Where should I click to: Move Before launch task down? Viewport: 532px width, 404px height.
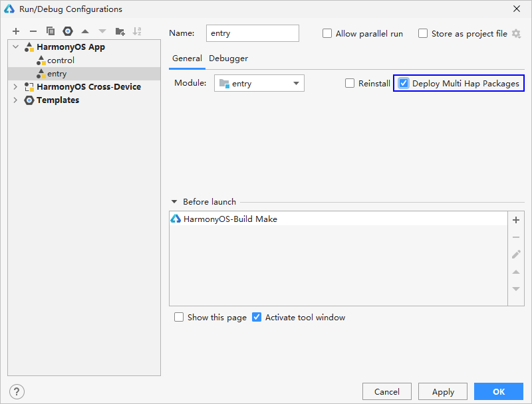point(516,289)
